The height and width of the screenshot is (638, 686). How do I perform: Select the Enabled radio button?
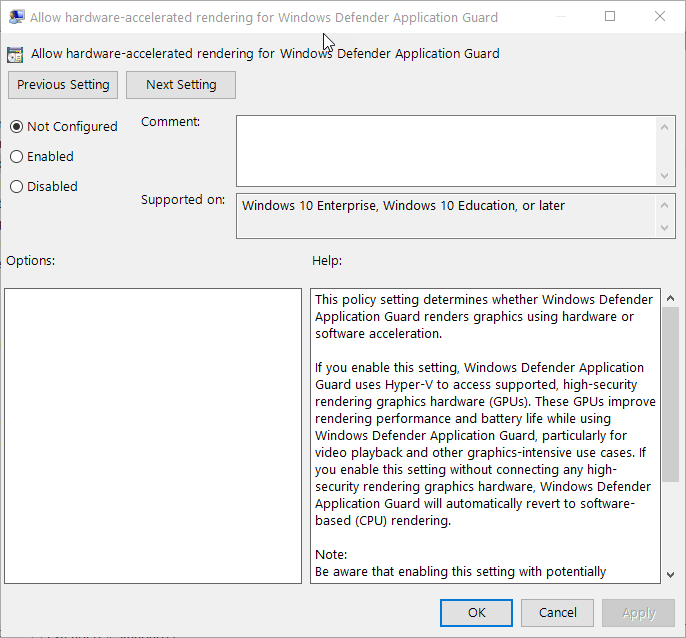(x=17, y=157)
